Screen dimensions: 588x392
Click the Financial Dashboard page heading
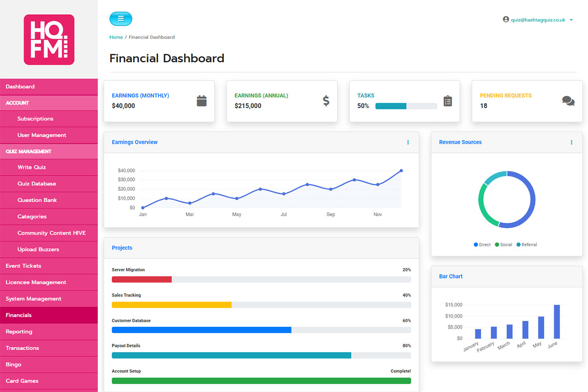pyautogui.click(x=167, y=58)
